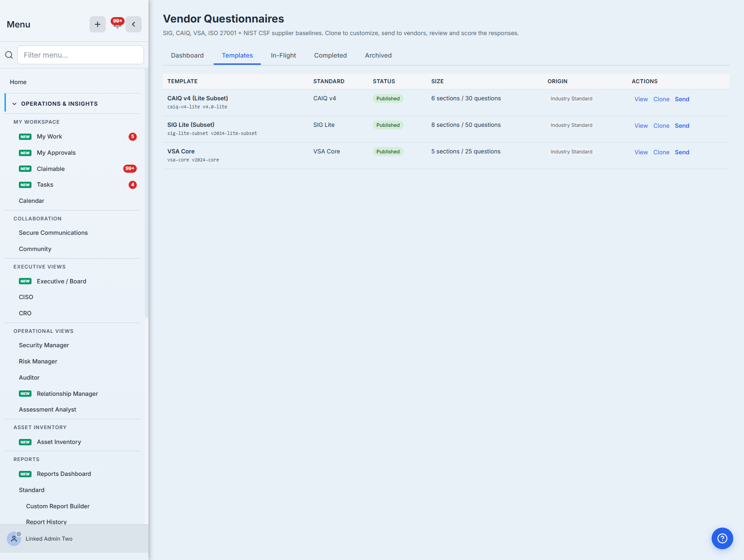This screenshot has height=560, width=744.
Task: Send the VSA Core template
Action: pos(682,152)
